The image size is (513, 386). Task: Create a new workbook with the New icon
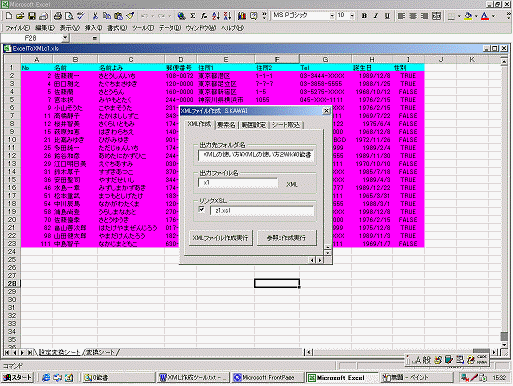pos(9,16)
